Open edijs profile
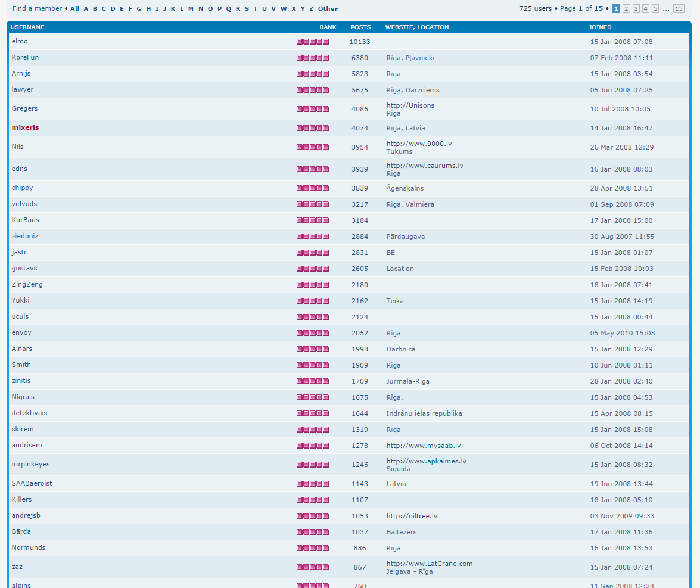 click(x=19, y=169)
